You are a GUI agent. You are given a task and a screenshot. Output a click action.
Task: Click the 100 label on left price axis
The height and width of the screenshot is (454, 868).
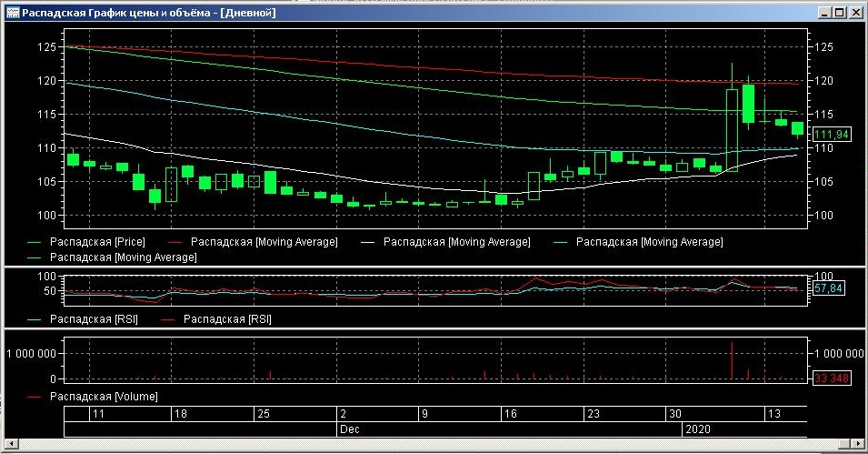coord(47,216)
